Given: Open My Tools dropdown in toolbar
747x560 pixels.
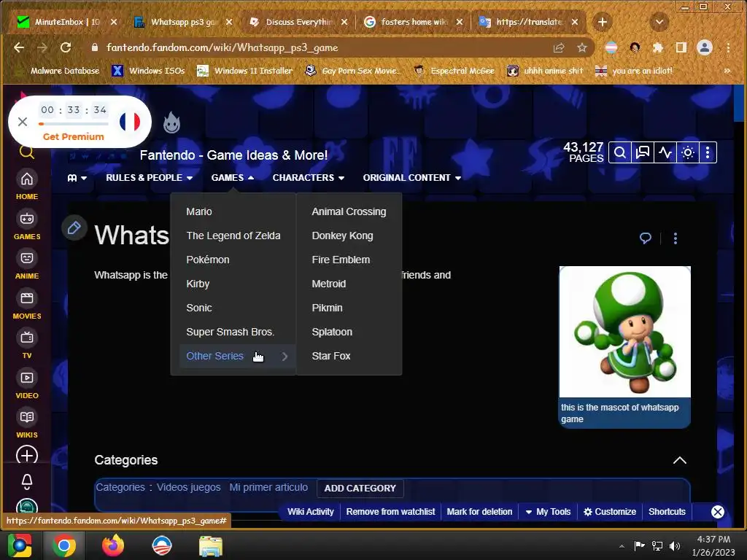Looking at the screenshot, I should click(548, 511).
